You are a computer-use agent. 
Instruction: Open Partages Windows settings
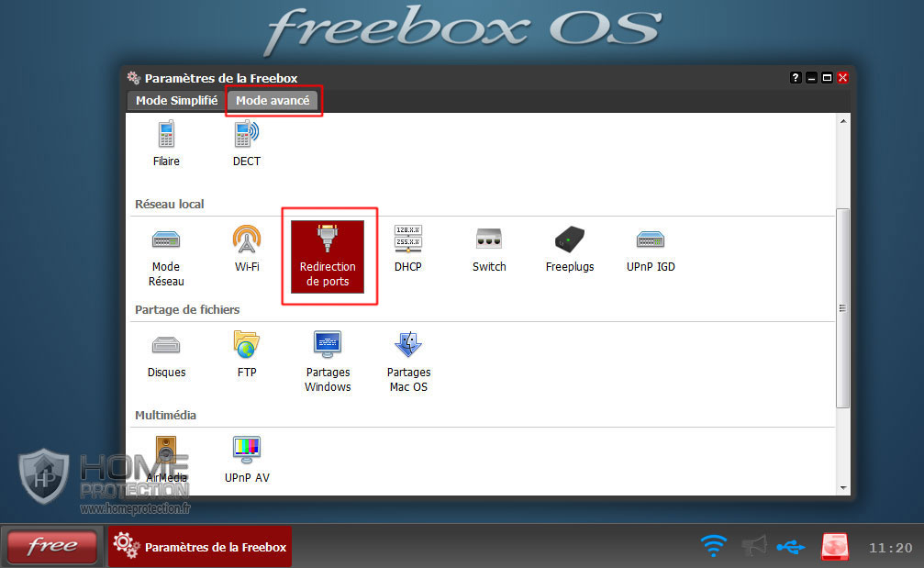(x=328, y=362)
